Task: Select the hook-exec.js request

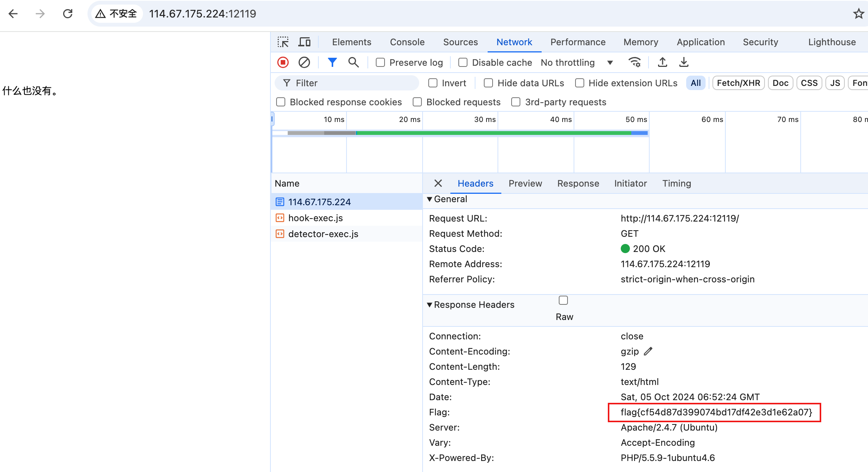Action: click(315, 218)
